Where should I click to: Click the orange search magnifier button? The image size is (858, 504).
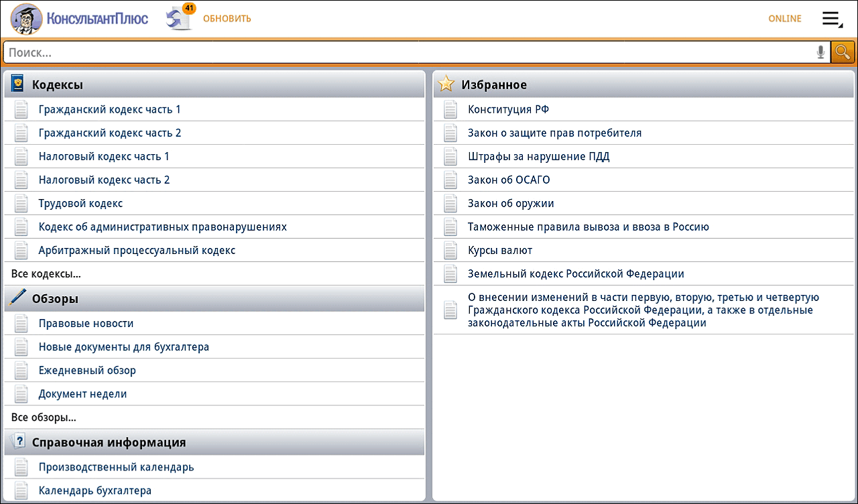[843, 52]
